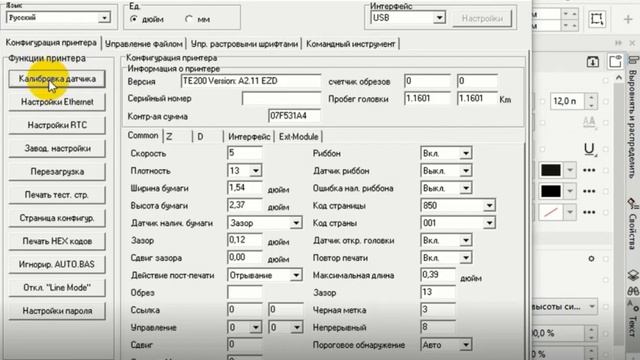Open the layers stack icon docker in CorelDRAW
This screenshot has width=640, height=360.
click(x=633, y=275)
